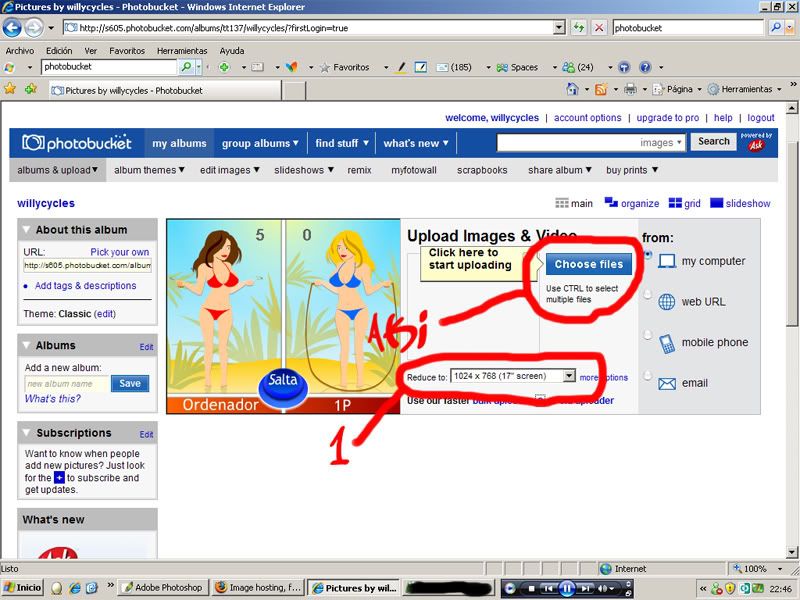
Task: Expand the album themes menu
Action: (149, 170)
